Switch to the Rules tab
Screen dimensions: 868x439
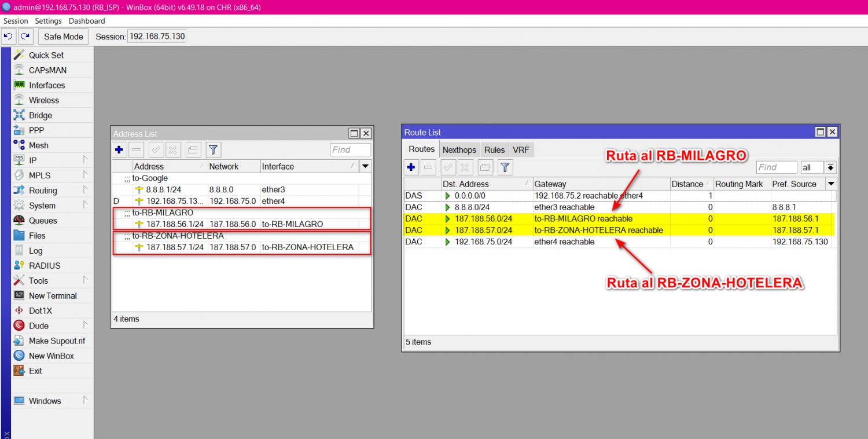click(x=494, y=150)
